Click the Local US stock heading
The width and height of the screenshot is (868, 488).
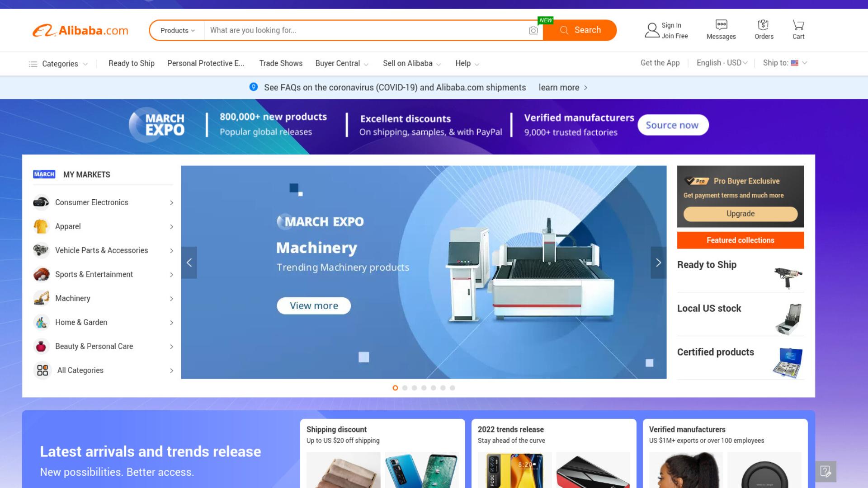pos(709,309)
